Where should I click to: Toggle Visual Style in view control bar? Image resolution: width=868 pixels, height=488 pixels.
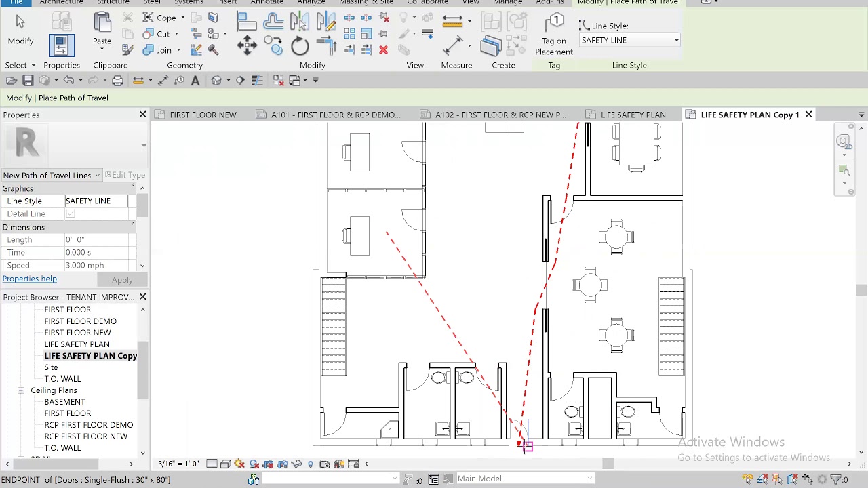point(225,464)
